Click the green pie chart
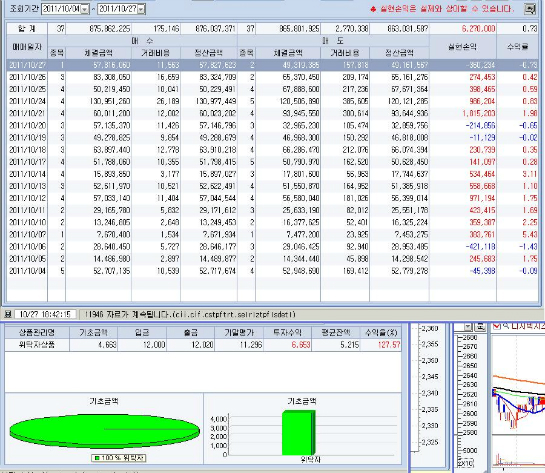The width and height of the screenshot is (545, 473). 105,431
